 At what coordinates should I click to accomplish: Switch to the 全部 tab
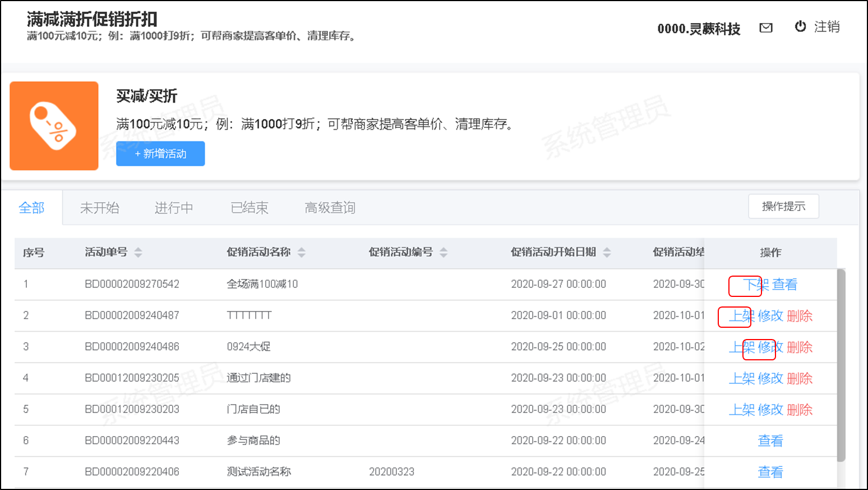31,208
